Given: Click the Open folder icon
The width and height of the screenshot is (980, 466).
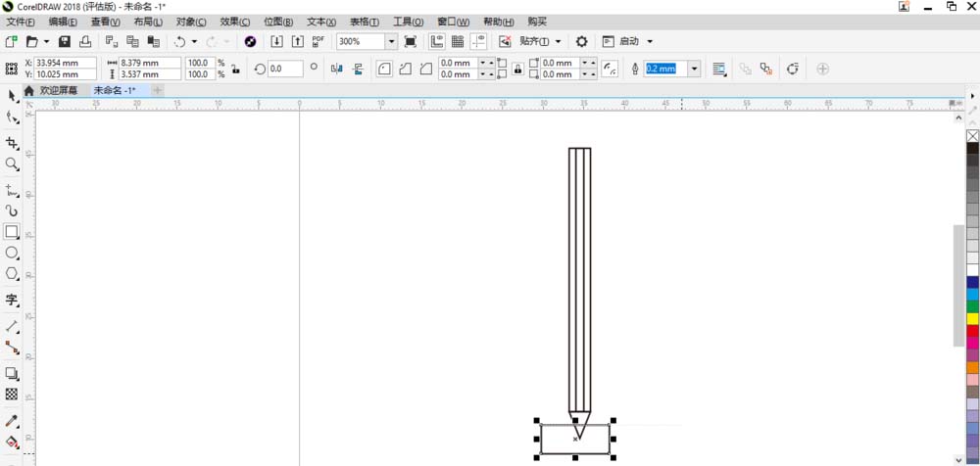Looking at the screenshot, I should pyautogui.click(x=31, y=42).
